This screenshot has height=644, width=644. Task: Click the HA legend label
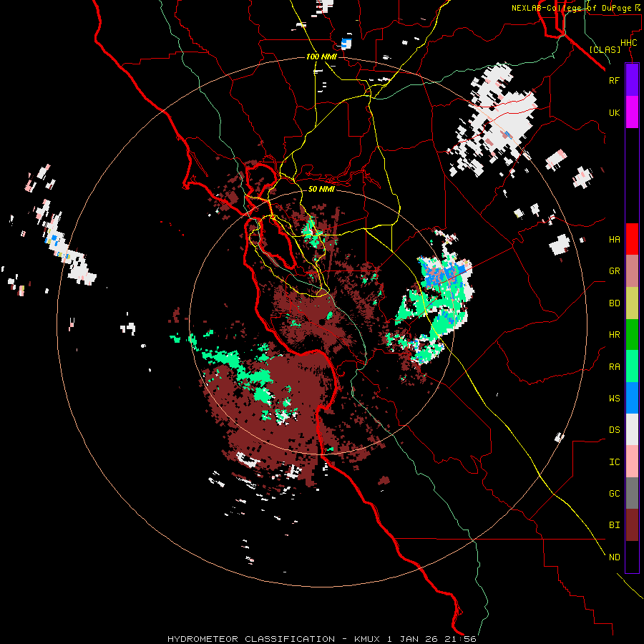(x=614, y=240)
